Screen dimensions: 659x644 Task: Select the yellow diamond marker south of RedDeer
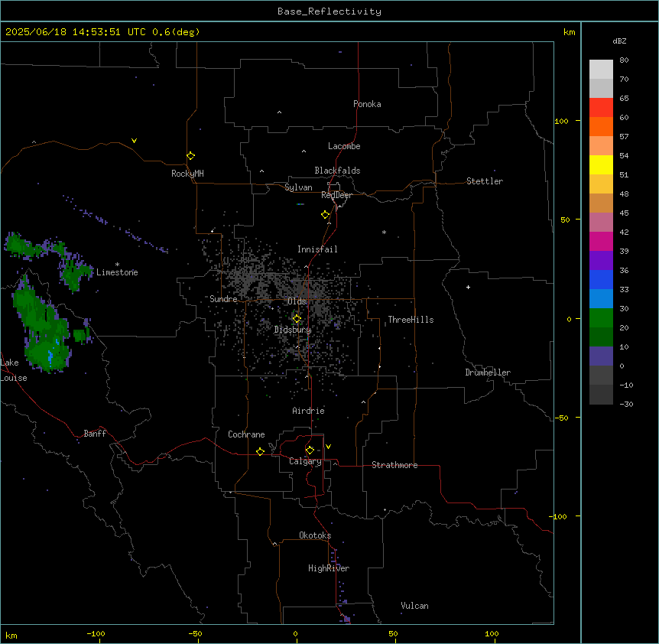click(x=325, y=215)
